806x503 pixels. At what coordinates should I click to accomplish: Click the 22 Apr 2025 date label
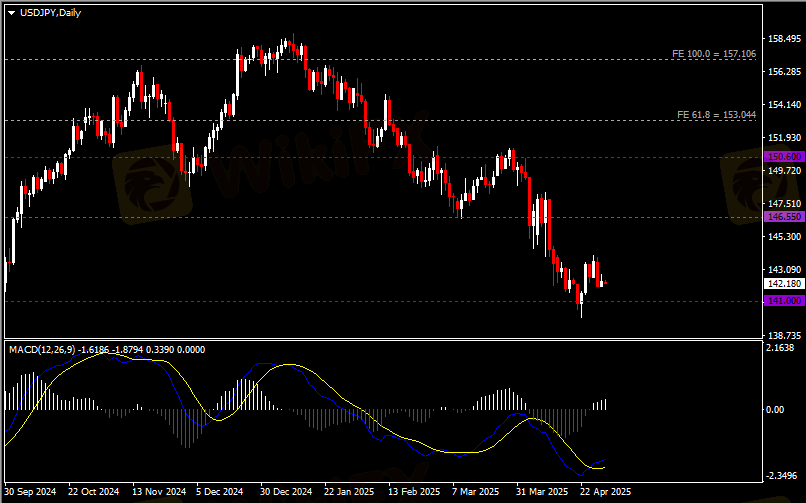606,492
